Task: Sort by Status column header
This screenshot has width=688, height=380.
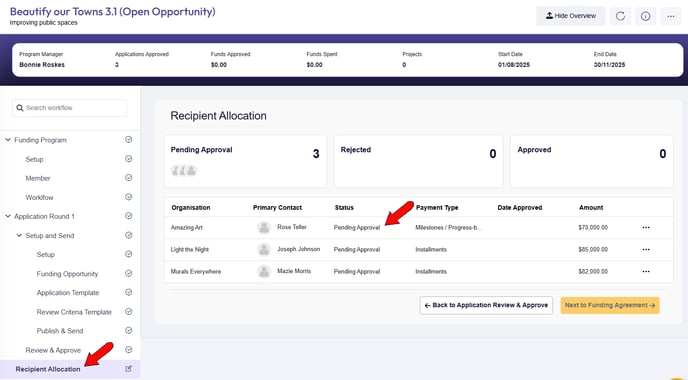Action: pyautogui.click(x=344, y=208)
